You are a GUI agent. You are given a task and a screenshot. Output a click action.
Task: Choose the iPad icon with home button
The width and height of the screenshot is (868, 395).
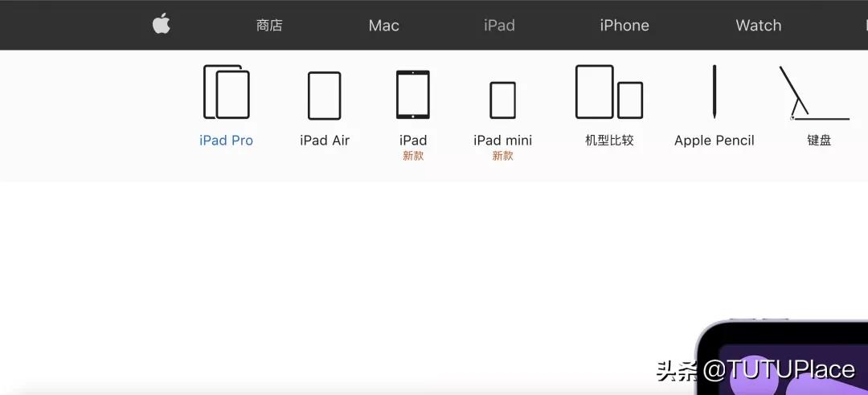click(413, 95)
